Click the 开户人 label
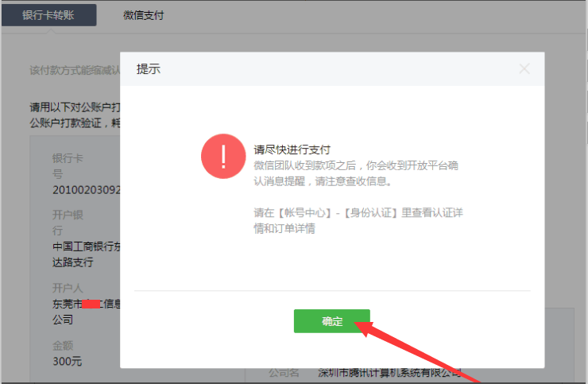Screen dimensions: 588x384 tap(68, 287)
